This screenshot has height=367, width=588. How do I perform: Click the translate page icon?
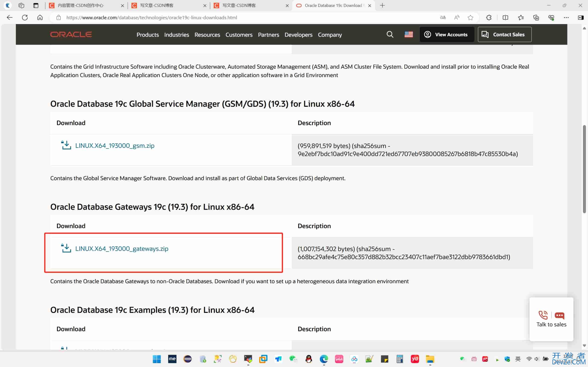443,17
